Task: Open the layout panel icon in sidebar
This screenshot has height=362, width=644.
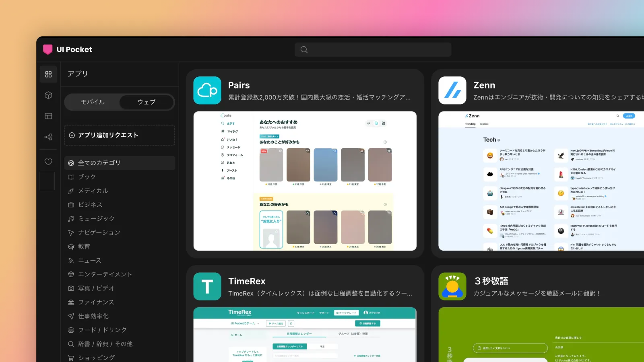Action: 48,116
